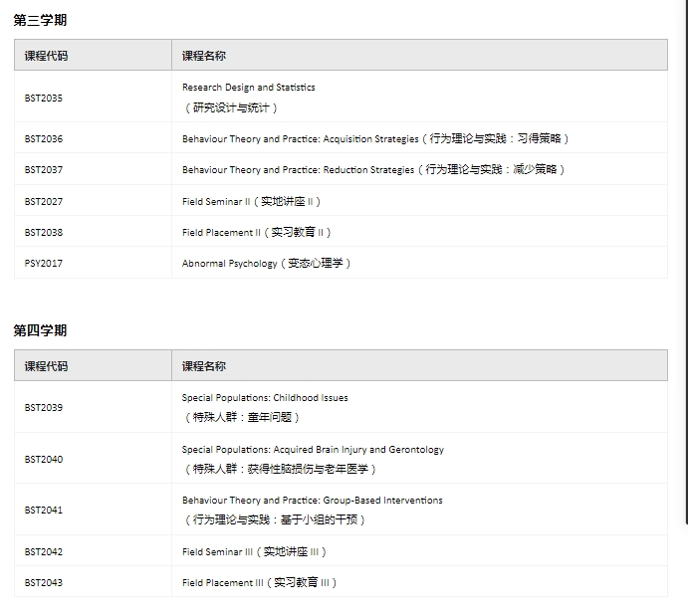This screenshot has width=688, height=616.
Task: Click the 第三学期 section heading
Action: tap(40, 20)
